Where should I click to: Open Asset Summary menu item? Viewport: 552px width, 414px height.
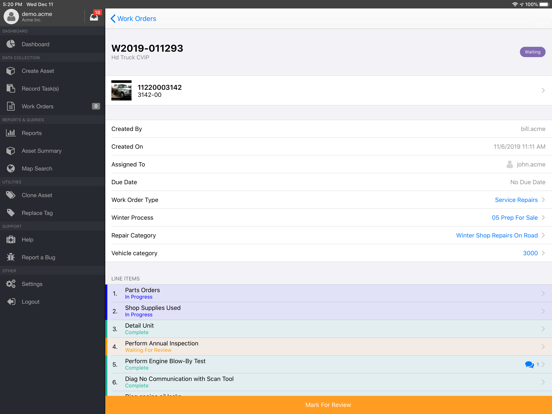pos(52,151)
